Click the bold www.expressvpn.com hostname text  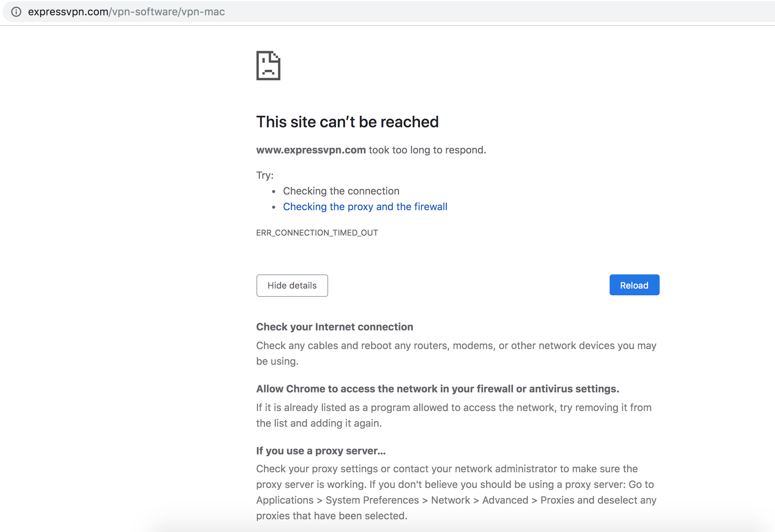pyautogui.click(x=311, y=150)
